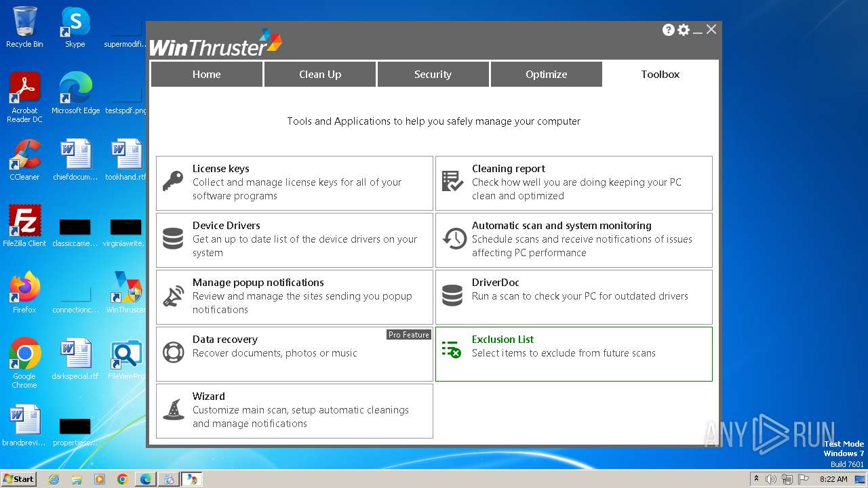868x488 pixels.
Task: Open Recycle Bin on desktop
Action: tap(24, 27)
